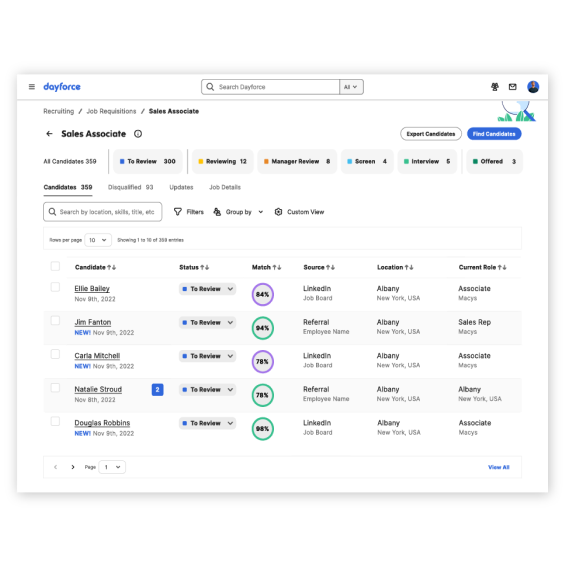The image size is (569, 568).
Task: Switch to Candidates 359 tab
Action: [x=68, y=187]
